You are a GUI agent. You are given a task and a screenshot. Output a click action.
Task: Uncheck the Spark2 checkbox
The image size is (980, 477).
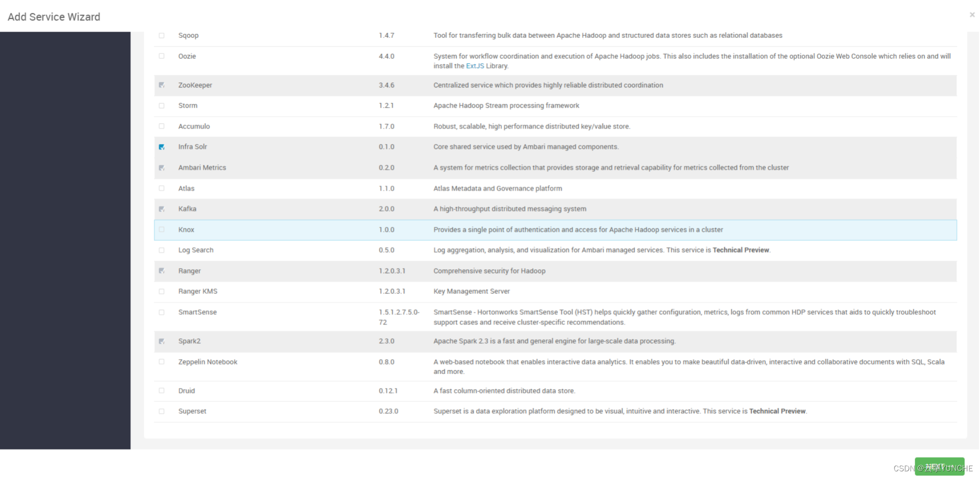[x=161, y=341]
